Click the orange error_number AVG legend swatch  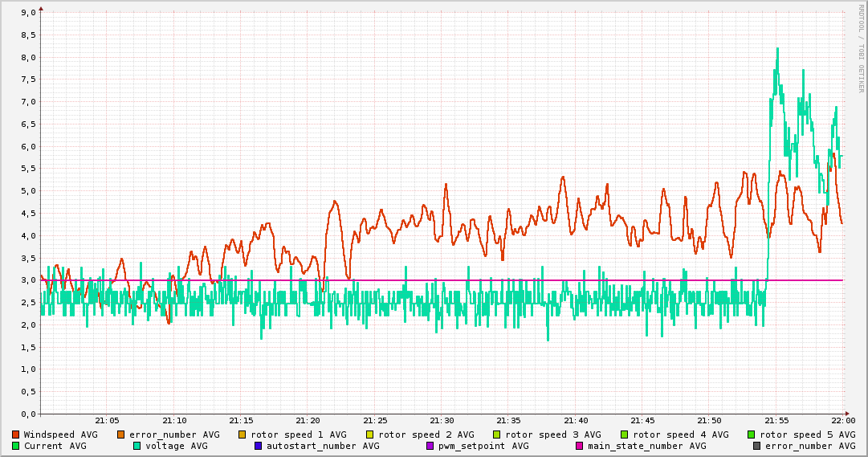tap(121, 435)
